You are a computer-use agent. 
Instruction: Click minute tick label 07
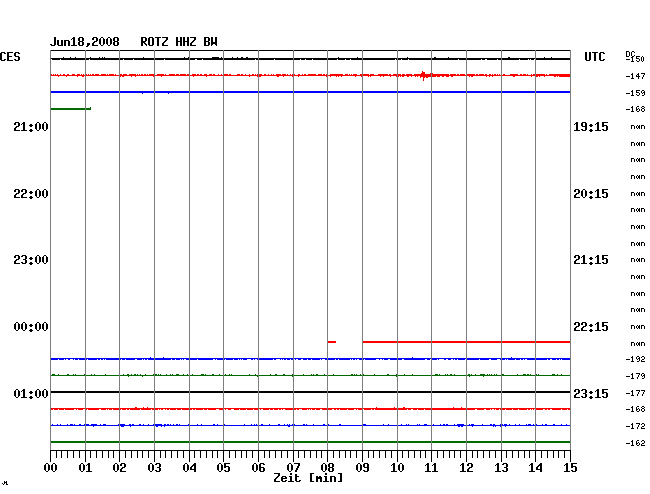pyautogui.click(x=293, y=468)
